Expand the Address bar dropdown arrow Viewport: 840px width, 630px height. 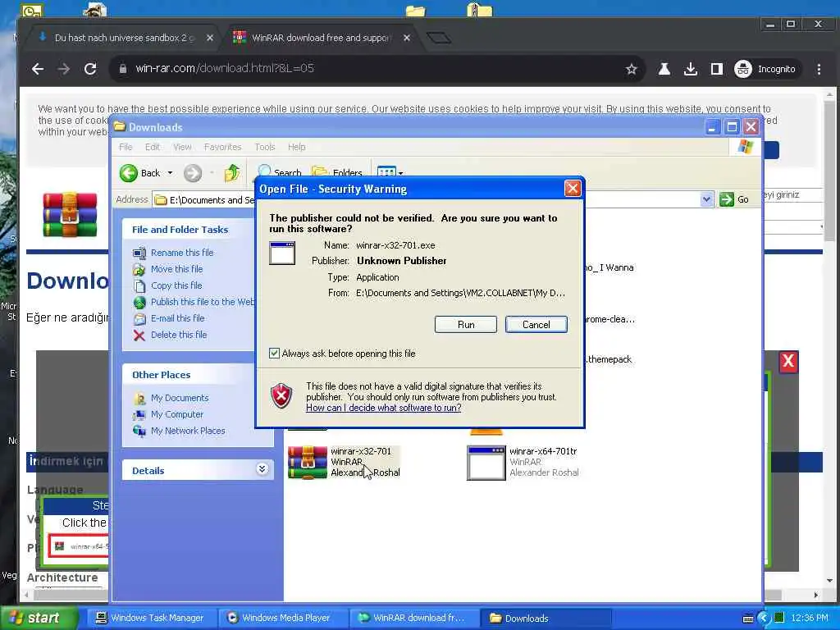pyautogui.click(x=706, y=199)
